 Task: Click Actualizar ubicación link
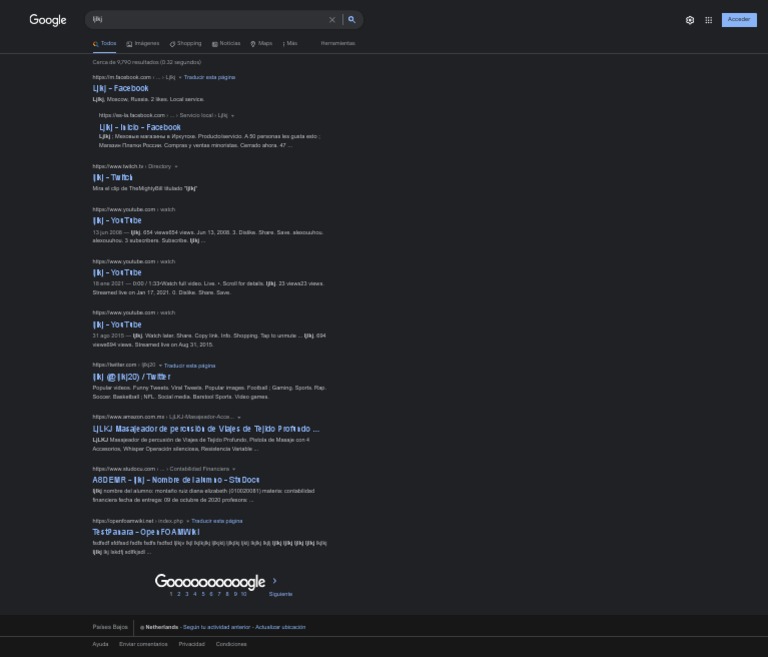point(280,627)
